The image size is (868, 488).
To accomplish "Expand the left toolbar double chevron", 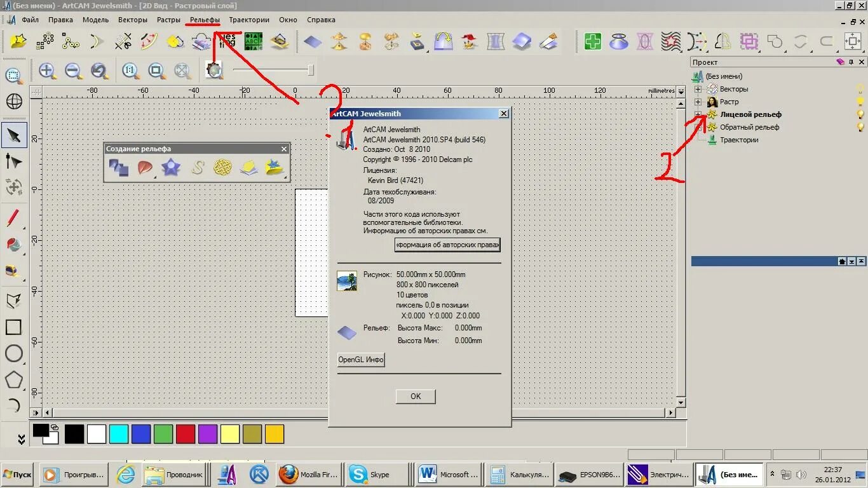I will point(21,439).
